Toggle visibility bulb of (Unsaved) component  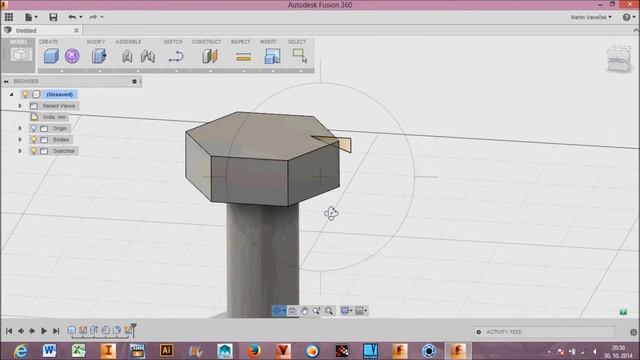25,94
